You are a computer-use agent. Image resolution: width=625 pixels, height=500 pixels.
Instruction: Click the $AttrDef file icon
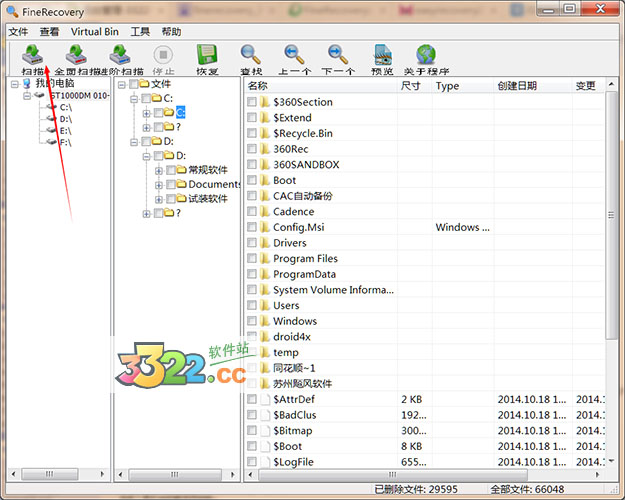[x=265, y=399]
